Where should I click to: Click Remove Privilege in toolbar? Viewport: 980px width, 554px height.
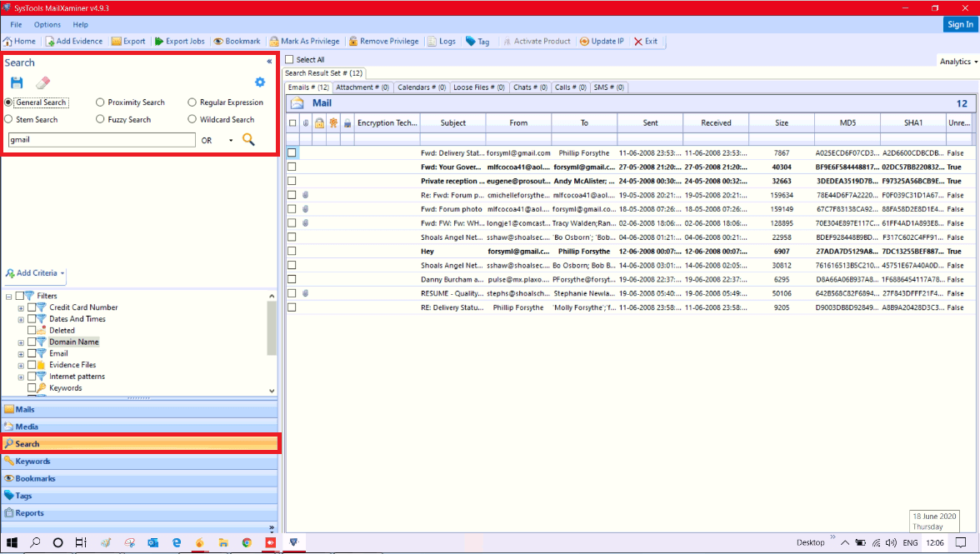383,41
